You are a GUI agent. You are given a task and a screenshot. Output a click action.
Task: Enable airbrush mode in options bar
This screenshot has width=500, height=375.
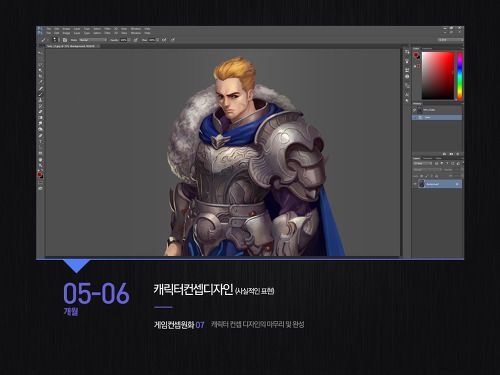[x=164, y=40]
